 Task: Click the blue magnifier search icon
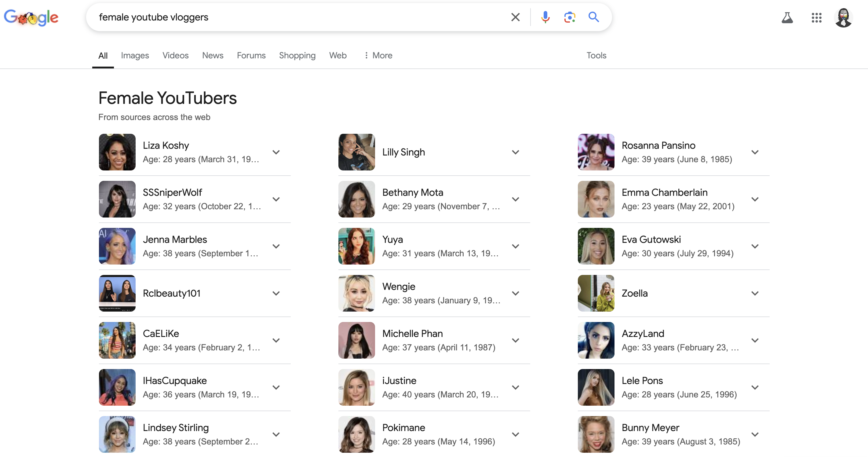593,17
